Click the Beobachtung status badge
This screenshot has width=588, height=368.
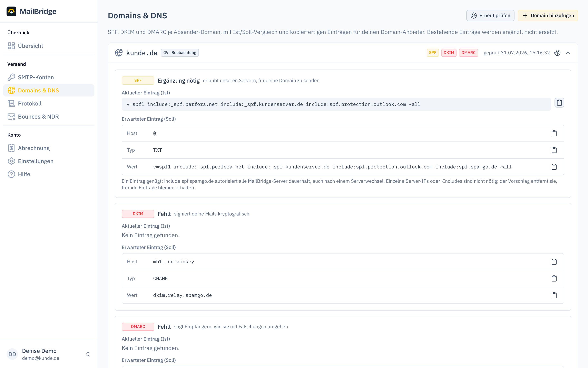coord(180,53)
